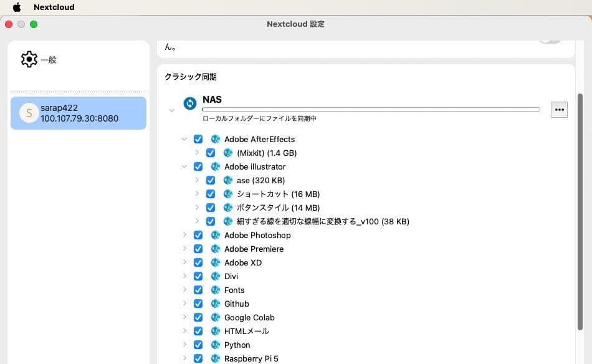Click the 100.107.79.30:8080 server address text
Viewport: 592px width, 364px height.
[79, 118]
